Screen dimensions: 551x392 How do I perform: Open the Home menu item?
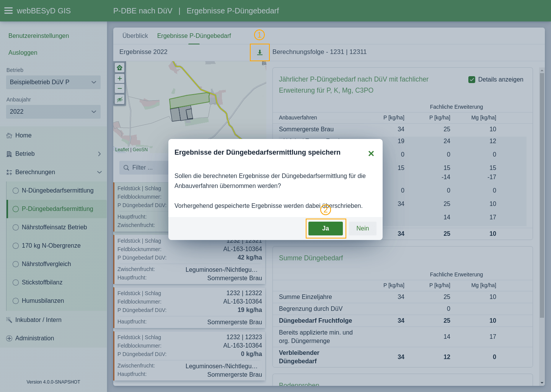coord(53,136)
